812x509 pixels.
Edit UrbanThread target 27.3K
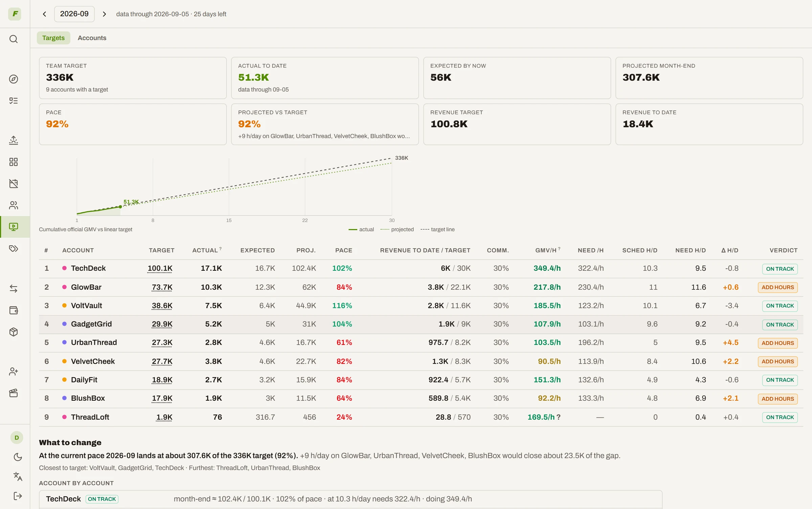tap(162, 342)
